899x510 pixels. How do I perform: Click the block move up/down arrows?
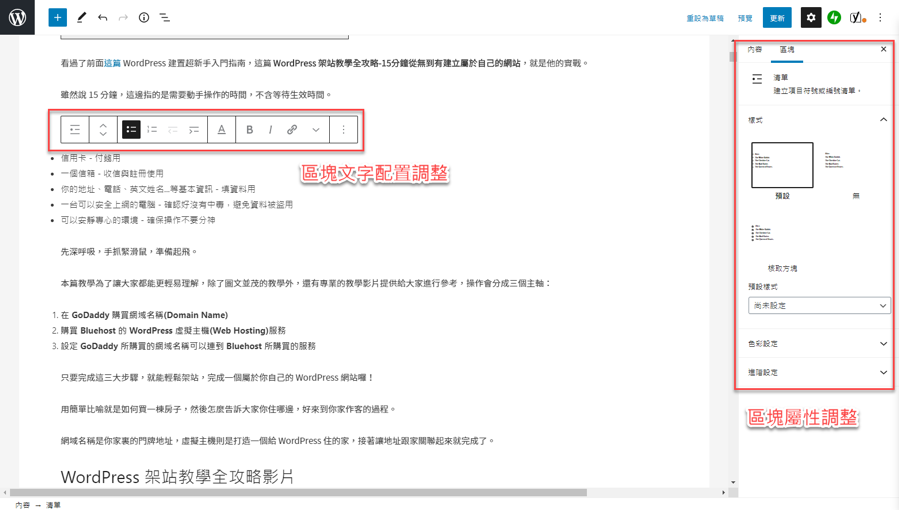pyautogui.click(x=103, y=130)
